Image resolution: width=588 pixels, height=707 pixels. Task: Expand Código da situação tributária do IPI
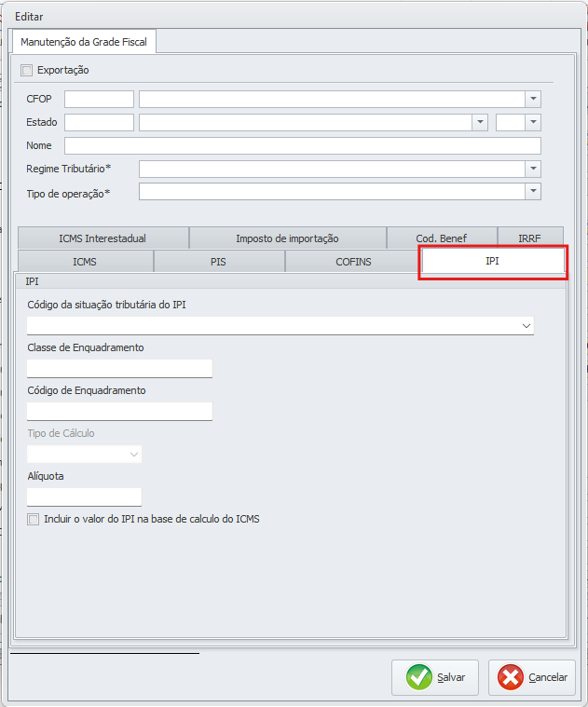tap(526, 325)
